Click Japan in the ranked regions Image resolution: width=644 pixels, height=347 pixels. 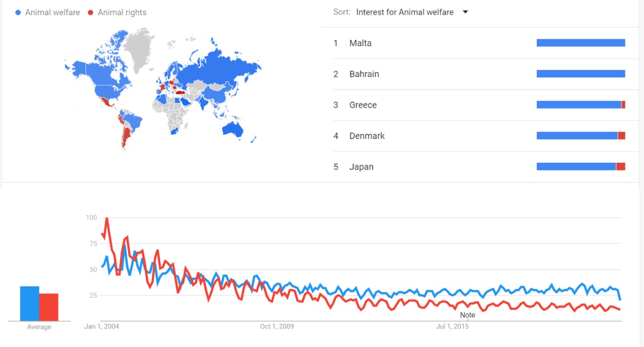pos(361,167)
